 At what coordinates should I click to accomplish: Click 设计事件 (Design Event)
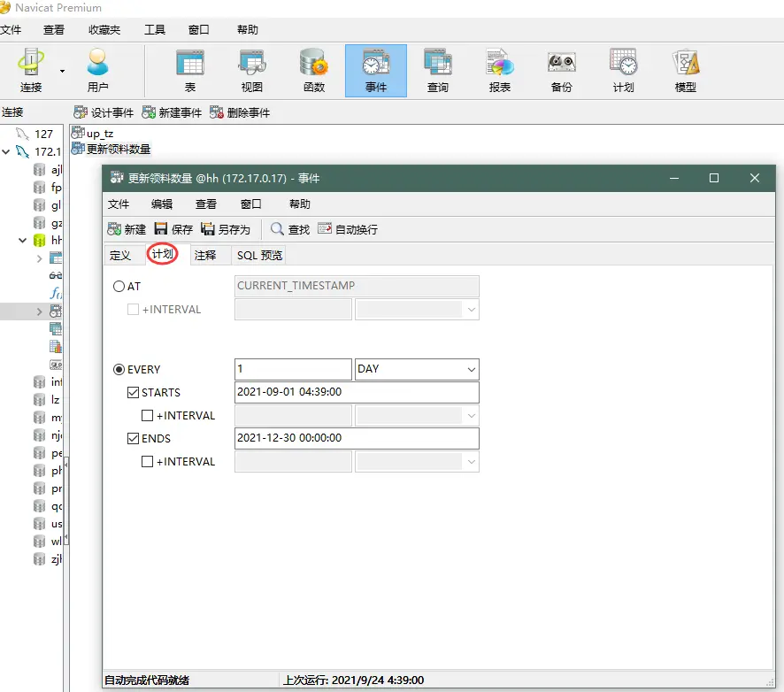(104, 112)
